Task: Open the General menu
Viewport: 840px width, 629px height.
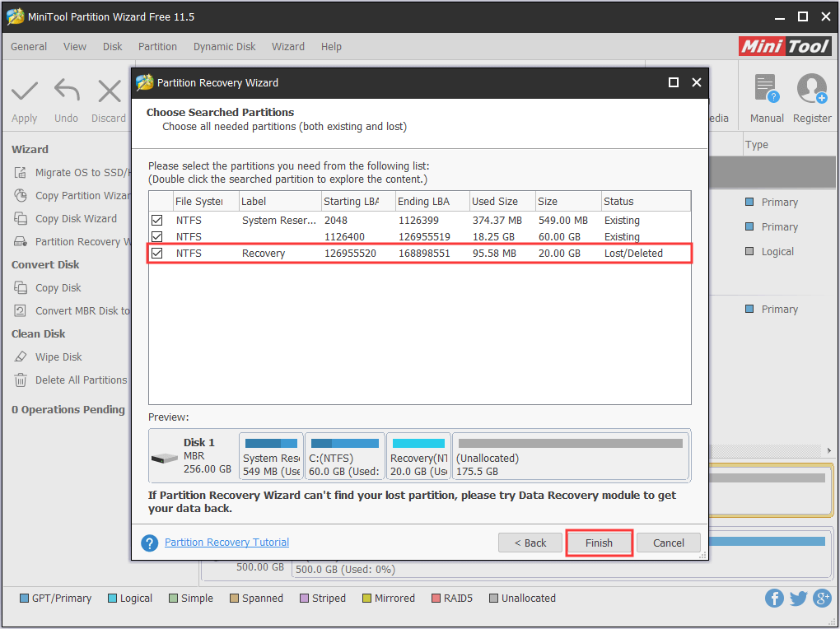Action: point(29,47)
